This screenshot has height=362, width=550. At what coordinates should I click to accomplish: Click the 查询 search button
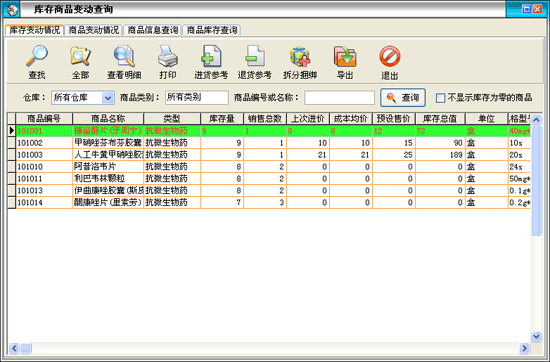[403, 98]
